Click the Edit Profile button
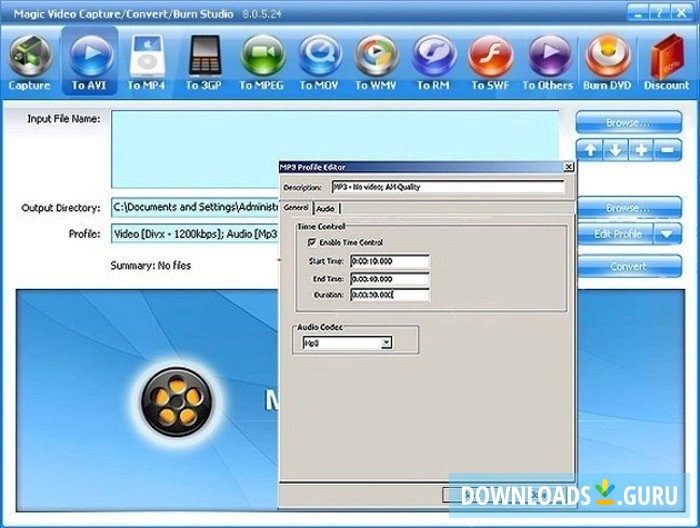The image size is (700, 528). 615,234
